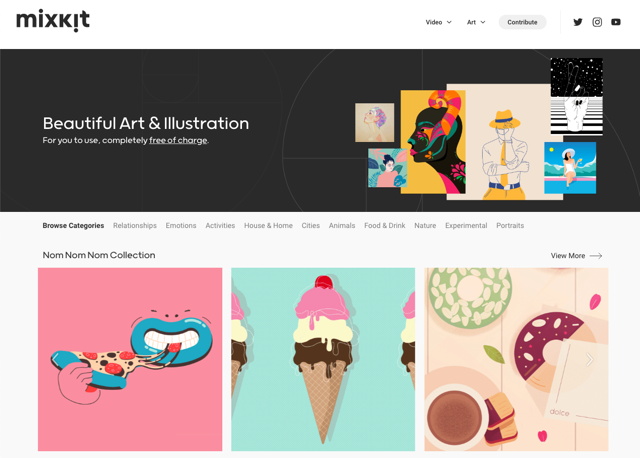
Task: Open the YouTube icon link
Action: [x=616, y=22]
